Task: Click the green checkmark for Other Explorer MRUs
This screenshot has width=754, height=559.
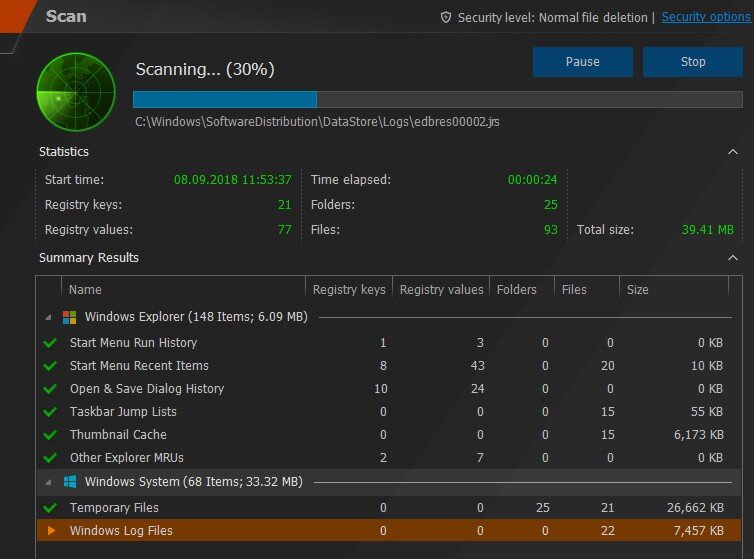Action: click(50, 457)
